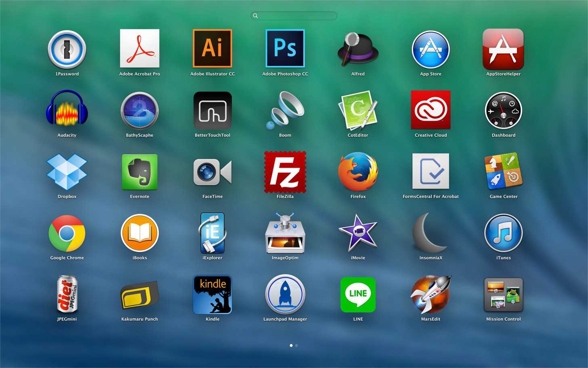Launch the Kindle app
The image size is (588, 368).
[212, 295]
